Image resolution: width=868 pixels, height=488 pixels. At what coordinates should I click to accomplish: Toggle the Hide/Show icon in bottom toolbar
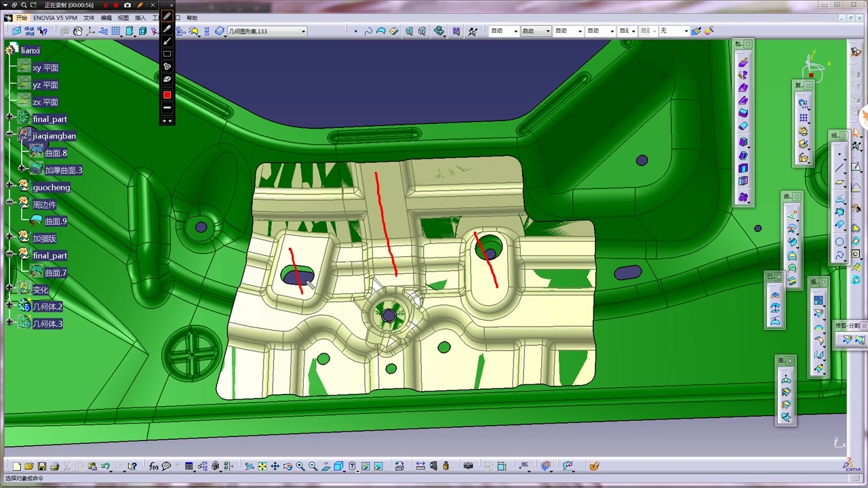pos(365,466)
